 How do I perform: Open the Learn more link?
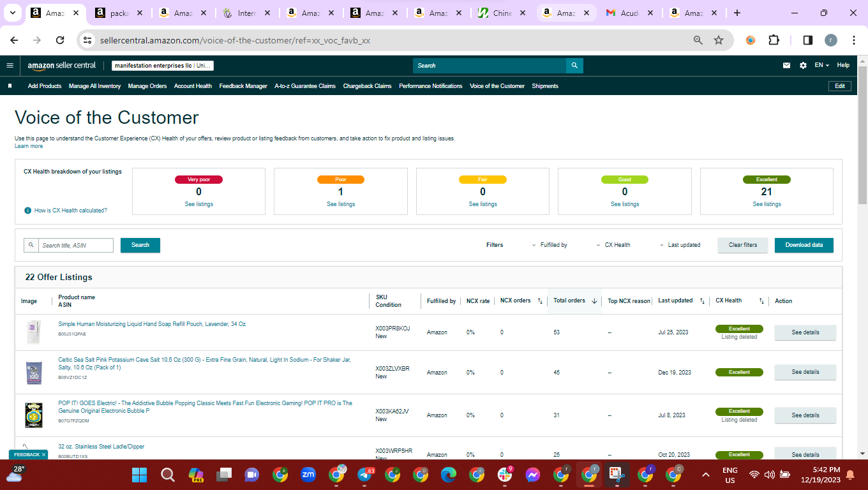[x=29, y=146]
